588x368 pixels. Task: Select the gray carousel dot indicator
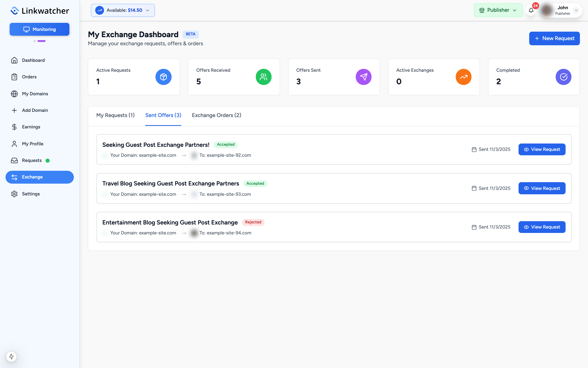click(35, 41)
